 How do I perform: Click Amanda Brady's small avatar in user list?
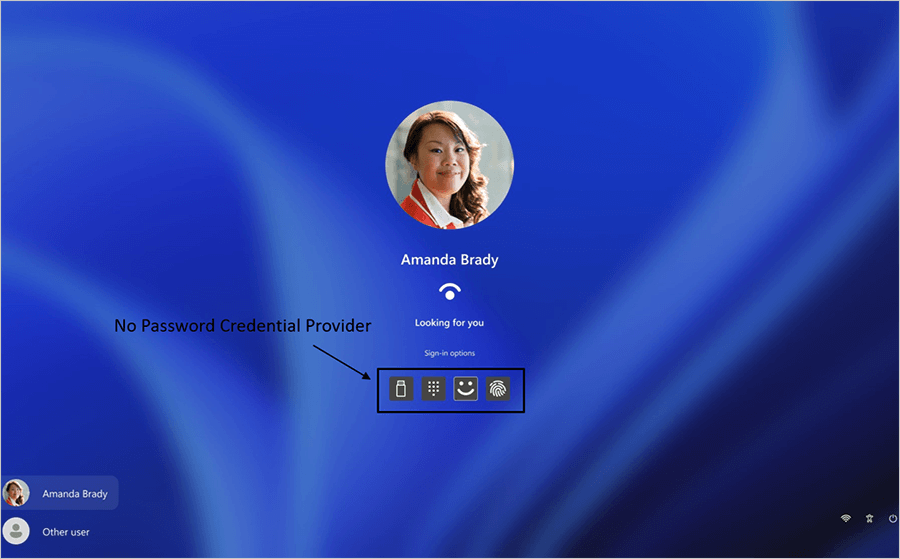pyautogui.click(x=16, y=493)
